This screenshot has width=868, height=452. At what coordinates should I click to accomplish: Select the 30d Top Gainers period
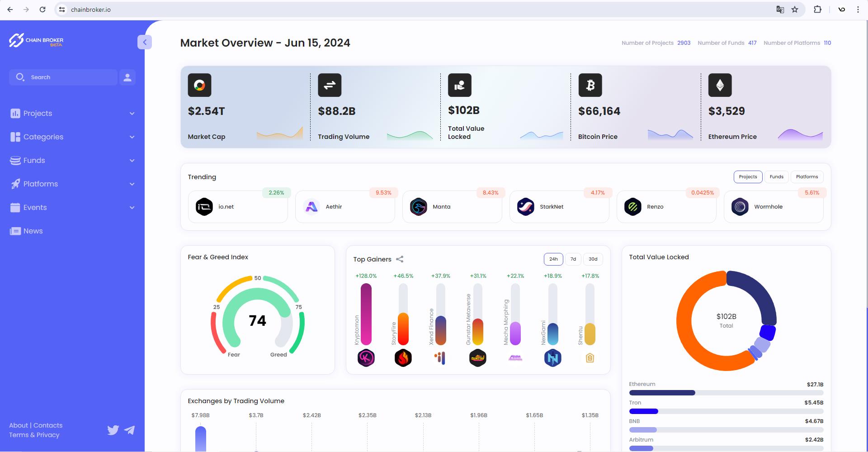[x=593, y=259]
